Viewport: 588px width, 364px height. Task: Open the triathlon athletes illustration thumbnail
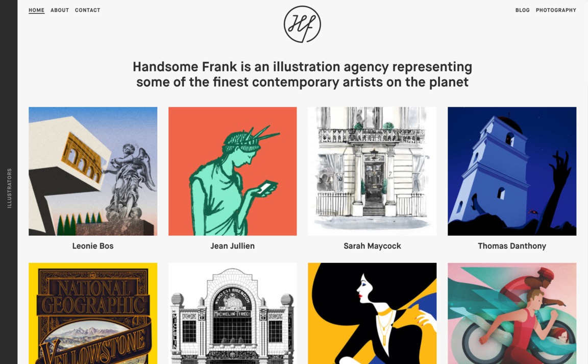512,313
